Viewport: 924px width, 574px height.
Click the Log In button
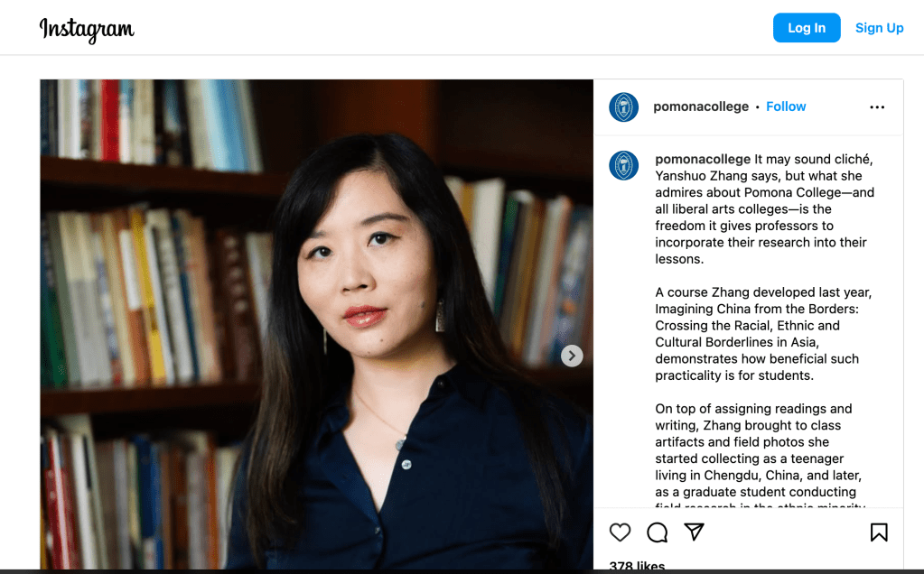(807, 28)
